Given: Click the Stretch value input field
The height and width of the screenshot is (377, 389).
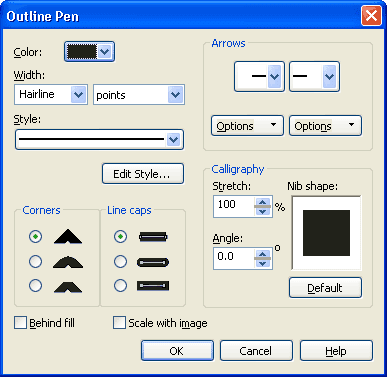Looking at the screenshot, I should (234, 206).
